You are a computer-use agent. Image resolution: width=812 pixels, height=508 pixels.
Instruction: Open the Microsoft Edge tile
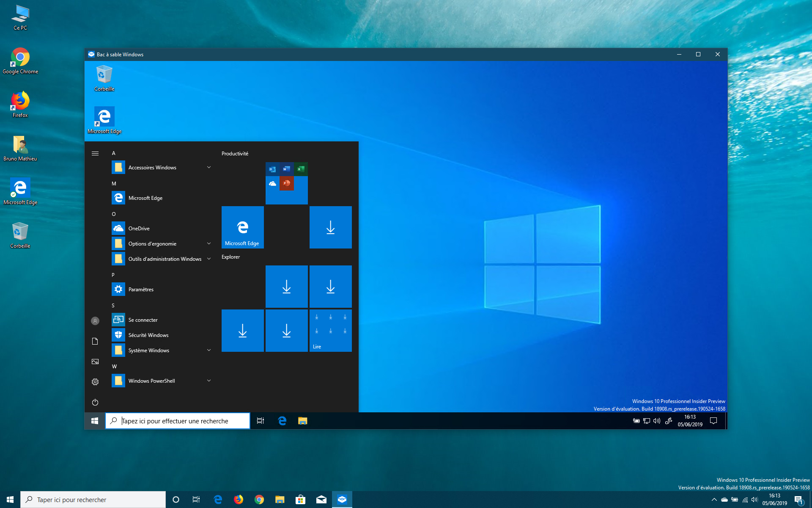243,227
